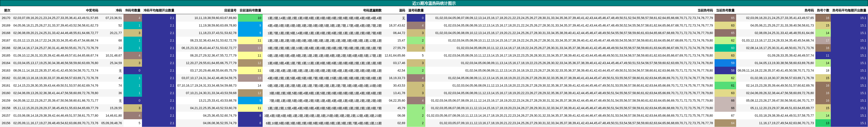Image resolution: width=868 pixels, height=127 pixels.
Task: Click the 目前温号 column header
Action: pyautogui.click(x=230, y=10)
